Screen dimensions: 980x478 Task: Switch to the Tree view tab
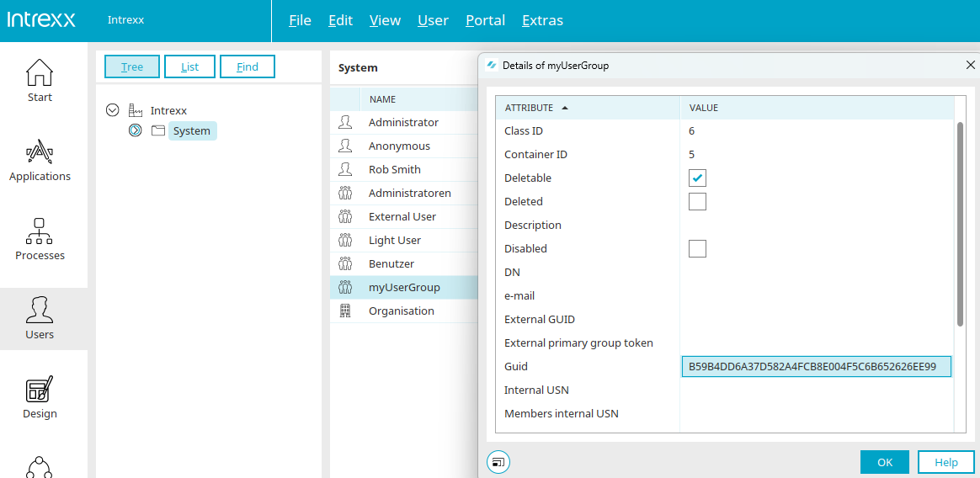click(x=132, y=66)
